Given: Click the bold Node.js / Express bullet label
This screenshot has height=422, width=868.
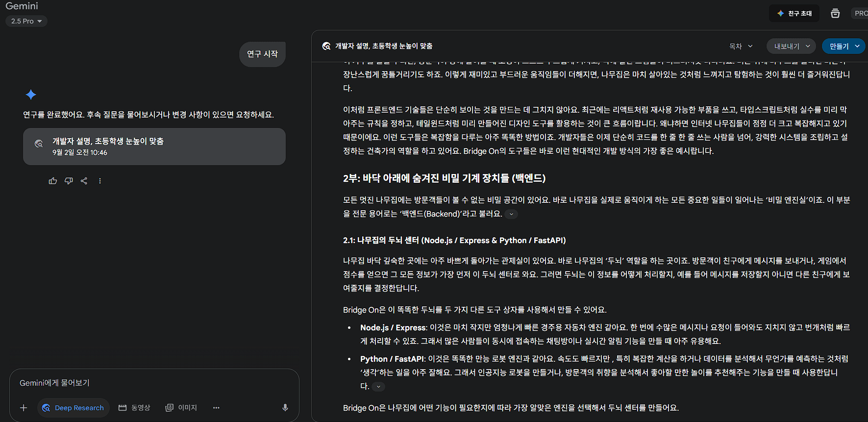Looking at the screenshot, I should (394, 327).
